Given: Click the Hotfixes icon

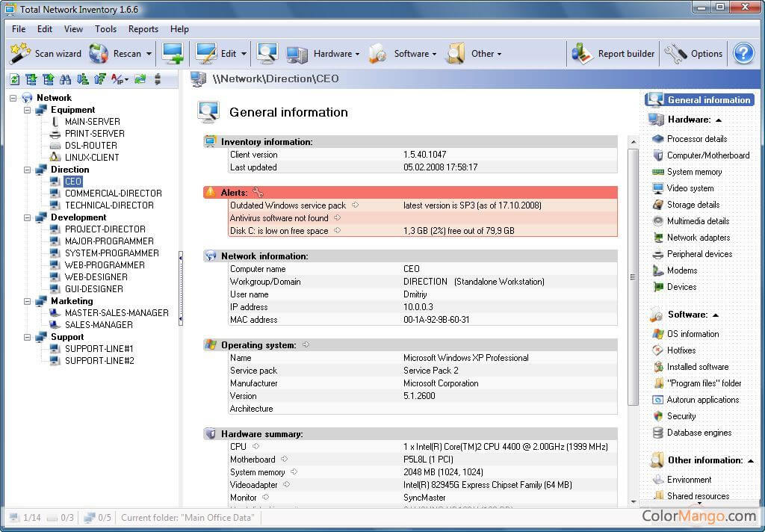Looking at the screenshot, I should coord(658,350).
